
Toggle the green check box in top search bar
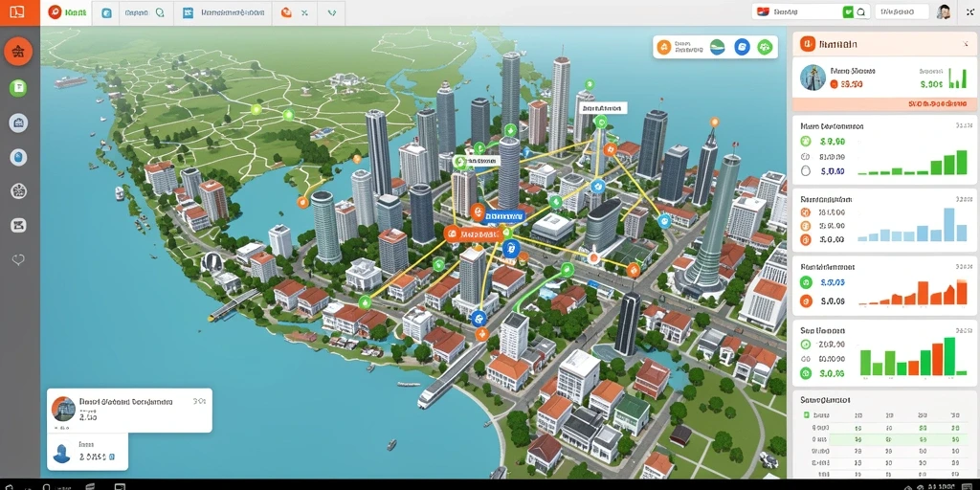click(848, 11)
